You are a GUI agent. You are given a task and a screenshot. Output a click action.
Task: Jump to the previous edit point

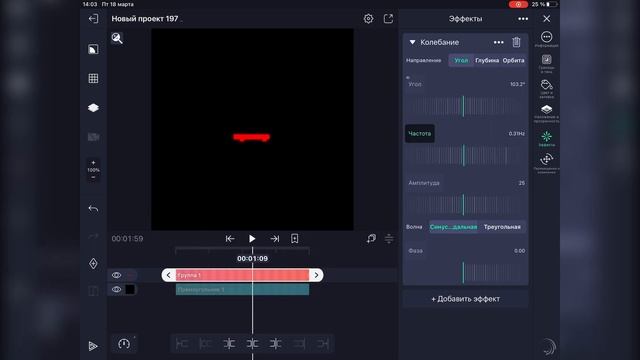230,239
